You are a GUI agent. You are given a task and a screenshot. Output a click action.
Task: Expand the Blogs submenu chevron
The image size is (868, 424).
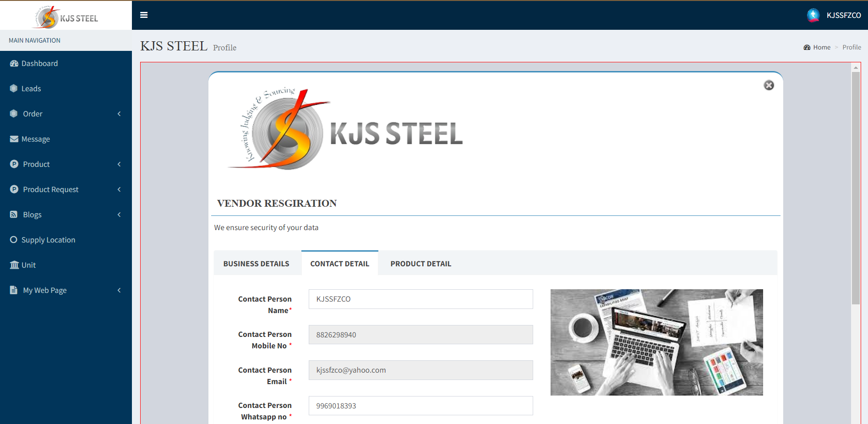tap(119, 215)
